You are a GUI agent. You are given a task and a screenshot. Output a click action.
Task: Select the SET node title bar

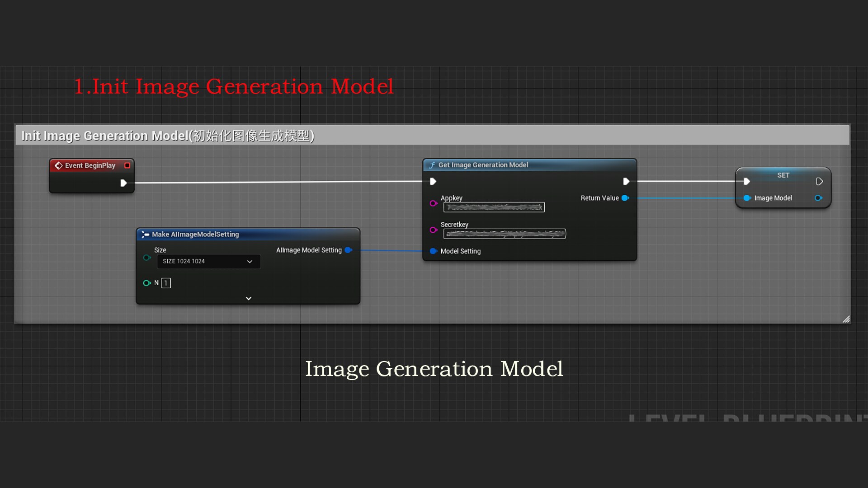783,175
